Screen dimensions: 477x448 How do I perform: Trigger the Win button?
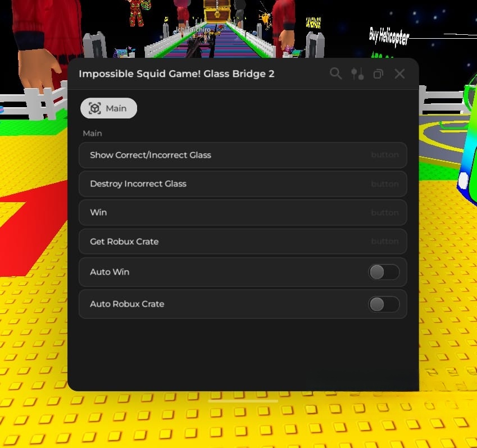[243, 213]
